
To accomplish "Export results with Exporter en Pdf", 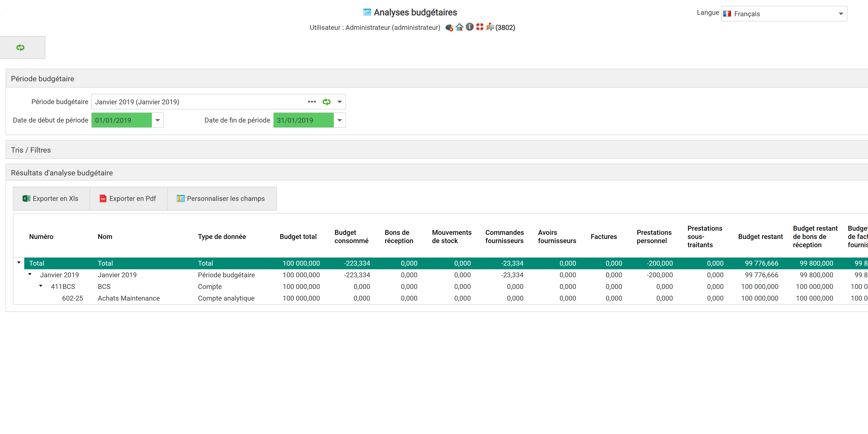I will point(128,198).
